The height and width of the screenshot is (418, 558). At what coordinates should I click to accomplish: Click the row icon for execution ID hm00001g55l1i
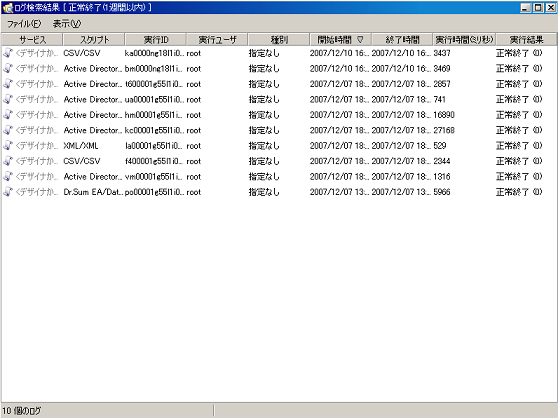coord(8,115)
